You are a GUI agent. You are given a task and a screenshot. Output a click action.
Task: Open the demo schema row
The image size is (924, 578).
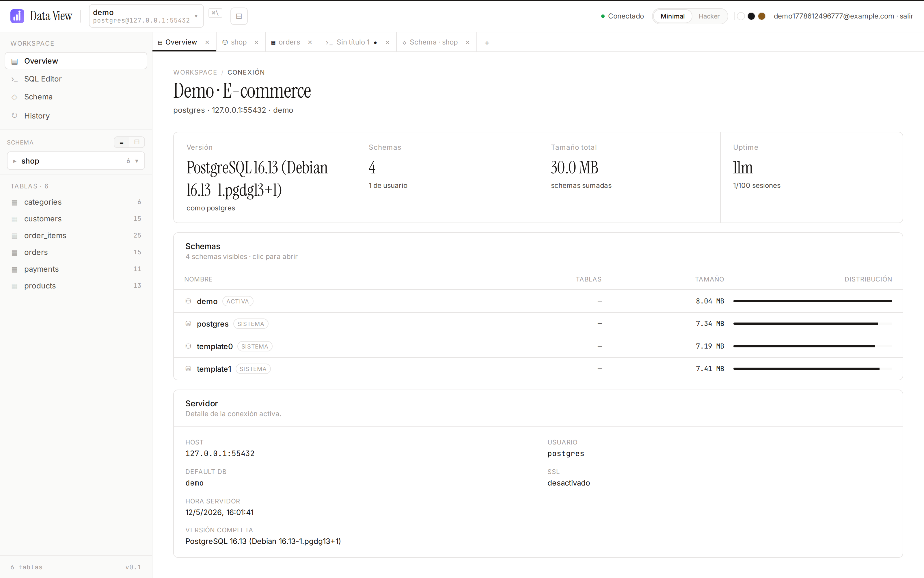pyautogui.click(x=538, y=301)
